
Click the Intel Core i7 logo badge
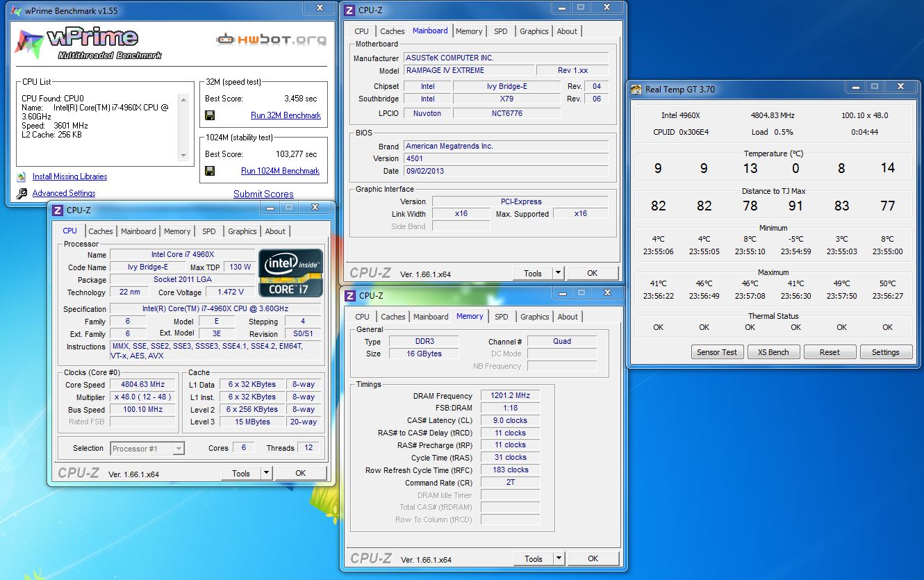pos(291,273)
